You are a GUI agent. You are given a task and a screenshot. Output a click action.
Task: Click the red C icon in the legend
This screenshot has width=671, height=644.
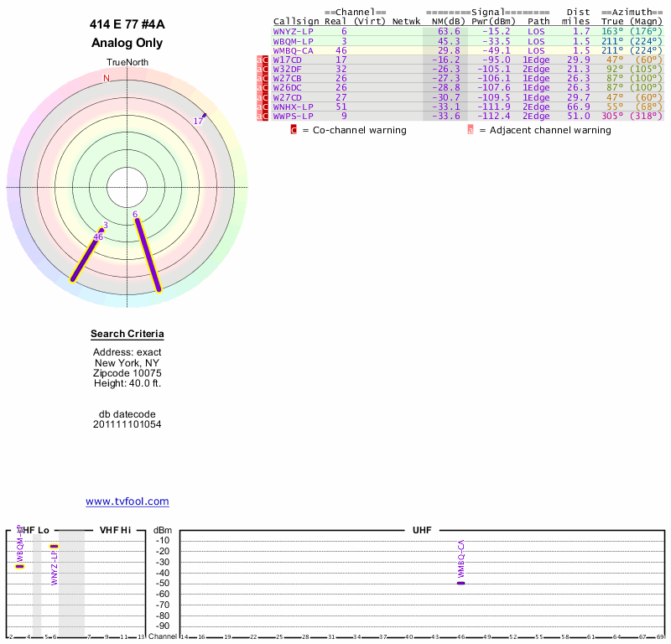click(x=294, y=130)
